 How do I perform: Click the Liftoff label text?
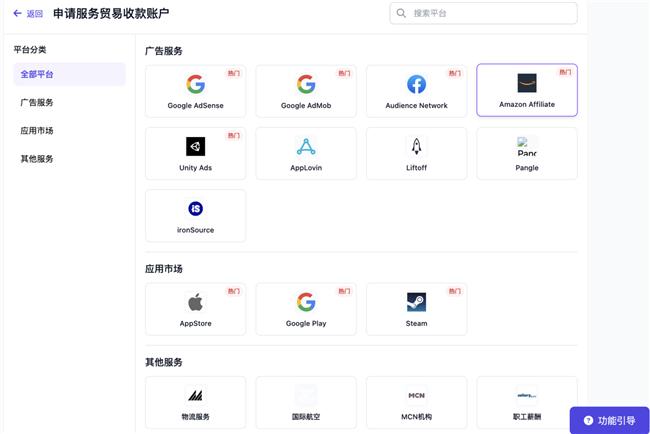pyautogui.click(x=416, y=168)
